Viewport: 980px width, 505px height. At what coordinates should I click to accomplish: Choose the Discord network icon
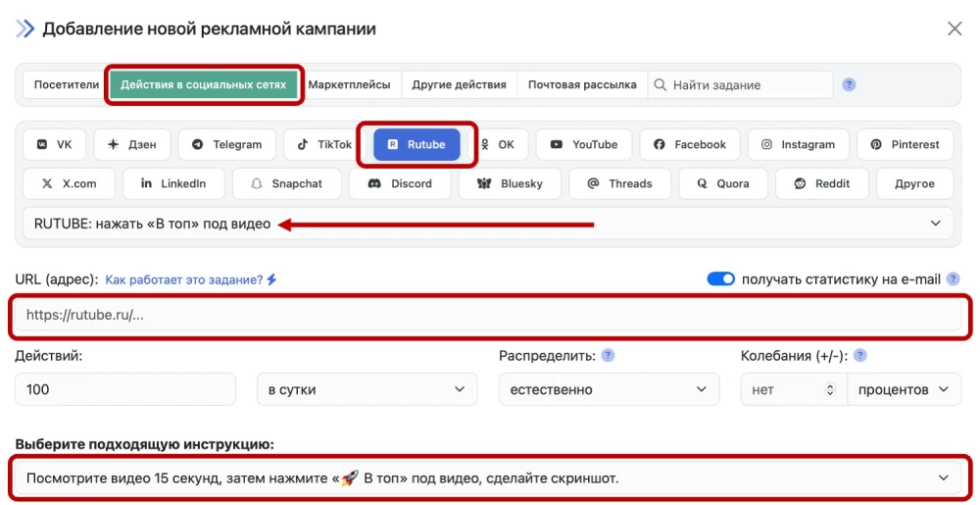coord(373,183)
